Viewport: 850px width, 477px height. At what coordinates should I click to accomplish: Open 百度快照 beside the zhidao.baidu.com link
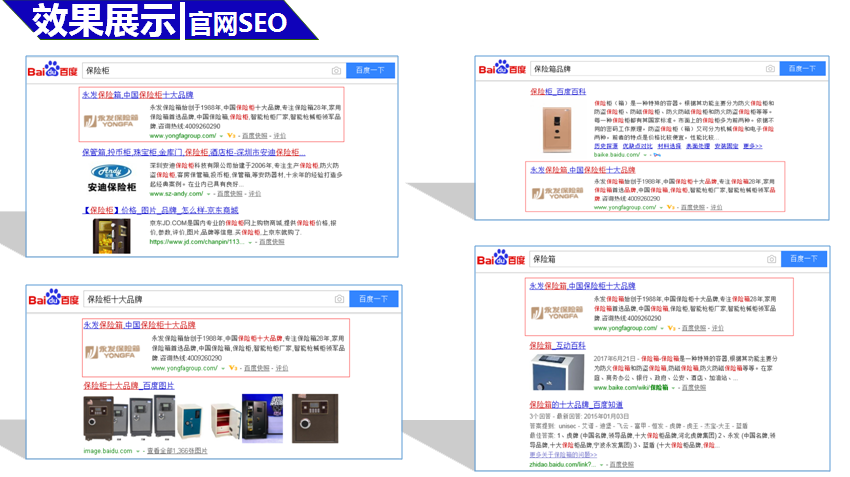point(621,465)
